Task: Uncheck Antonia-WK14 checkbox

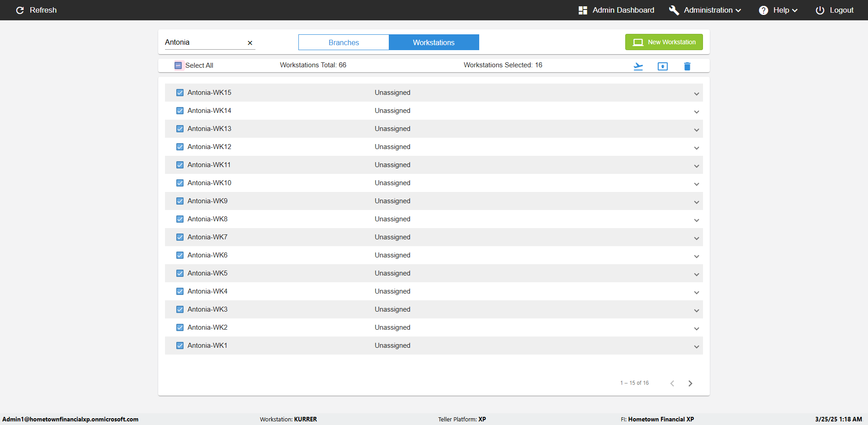Action: pyautogui.click(x=180, y=111)
